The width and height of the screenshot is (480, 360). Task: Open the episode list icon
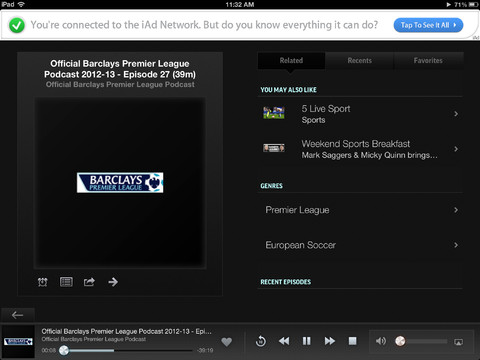pyautogui.click(x=66, y=282)
